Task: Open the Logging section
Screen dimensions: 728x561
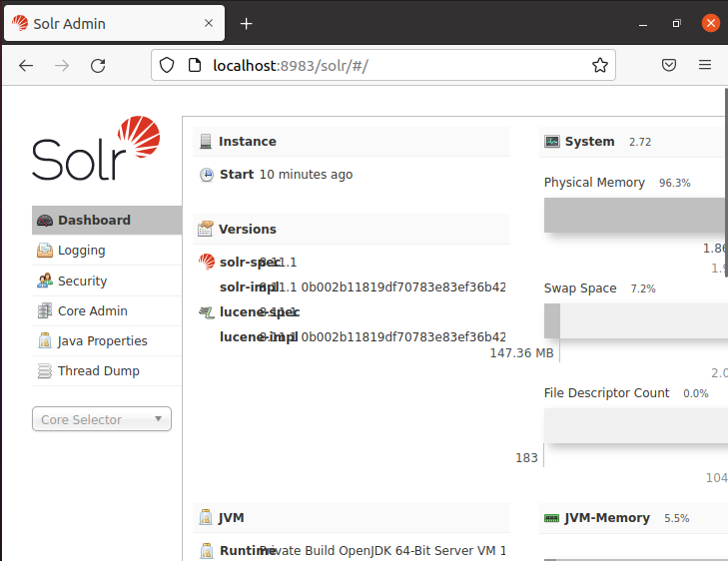Action: [107, 251]
